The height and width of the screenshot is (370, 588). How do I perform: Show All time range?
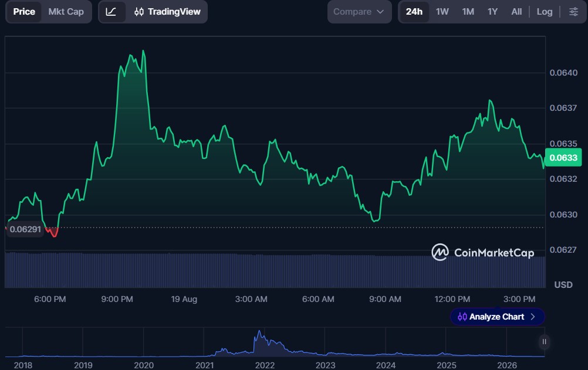(516, 12)
